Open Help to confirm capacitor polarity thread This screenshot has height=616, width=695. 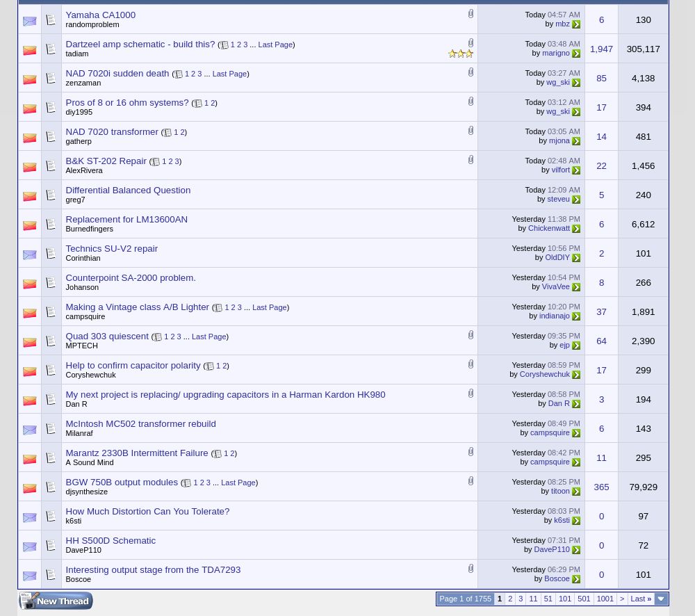133,366
